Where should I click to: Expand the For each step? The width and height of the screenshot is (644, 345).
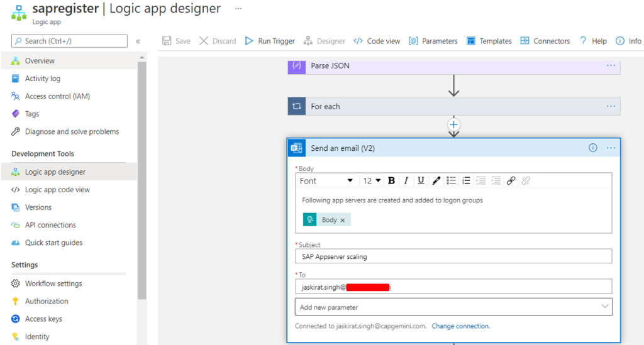[453, 106]
